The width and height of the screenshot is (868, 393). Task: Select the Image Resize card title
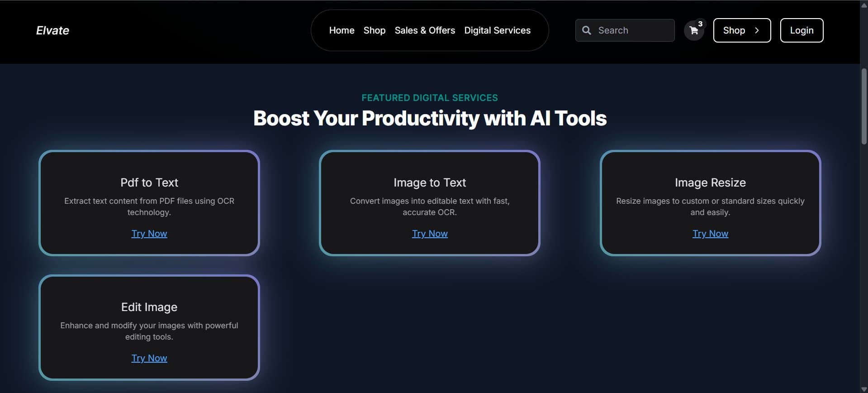pos(710,182)
